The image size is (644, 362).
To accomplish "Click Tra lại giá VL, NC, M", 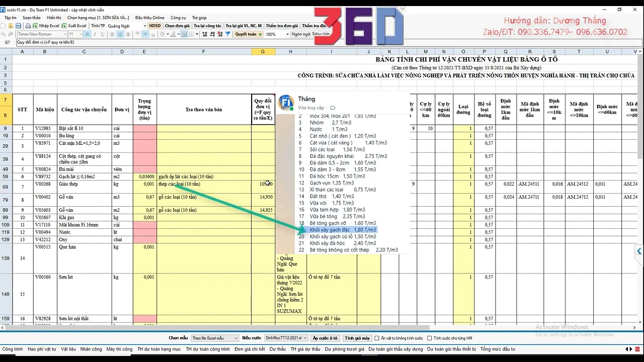I will click(x=244, y=26).
